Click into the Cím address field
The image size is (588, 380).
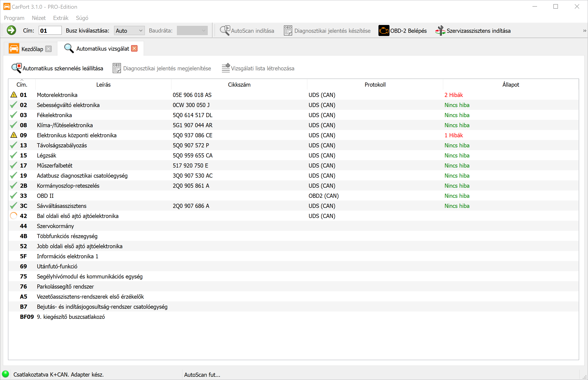[50, 31]
